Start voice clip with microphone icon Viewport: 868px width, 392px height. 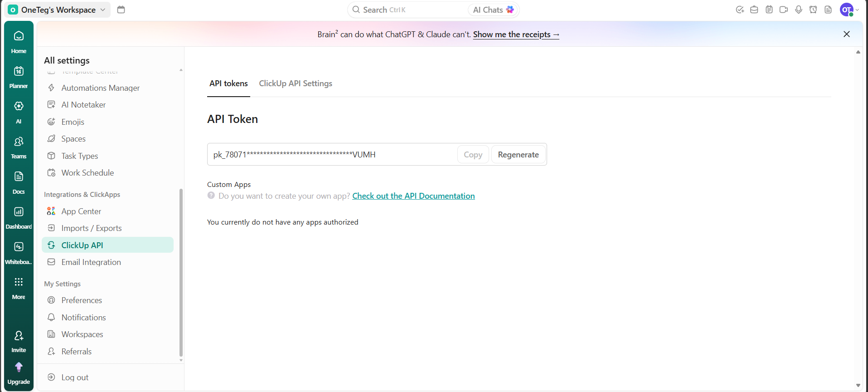click(x=799, y=10)
